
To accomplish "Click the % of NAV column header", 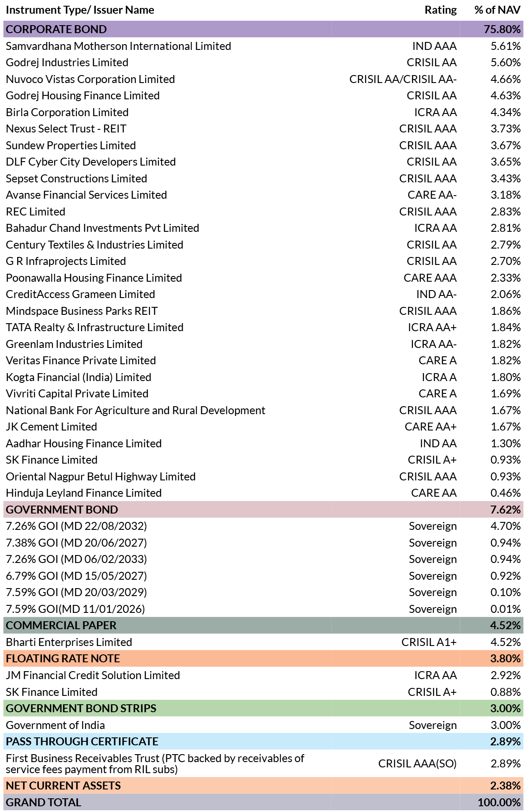I will click(497, 10).
